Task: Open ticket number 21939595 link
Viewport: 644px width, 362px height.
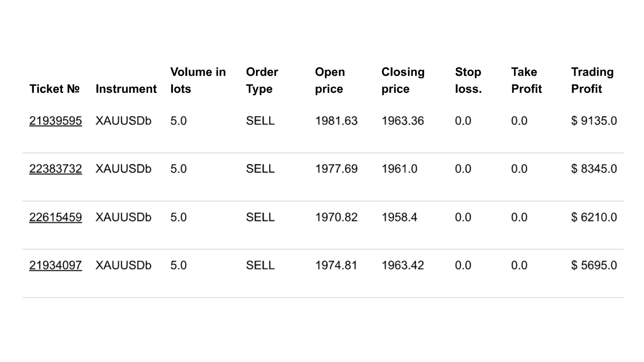Action: (55, 121)
